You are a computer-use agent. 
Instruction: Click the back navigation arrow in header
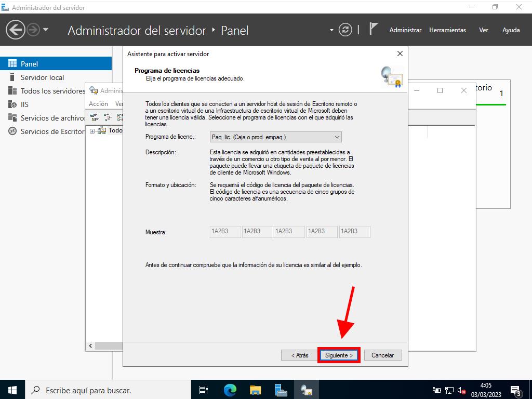[15, 30]
